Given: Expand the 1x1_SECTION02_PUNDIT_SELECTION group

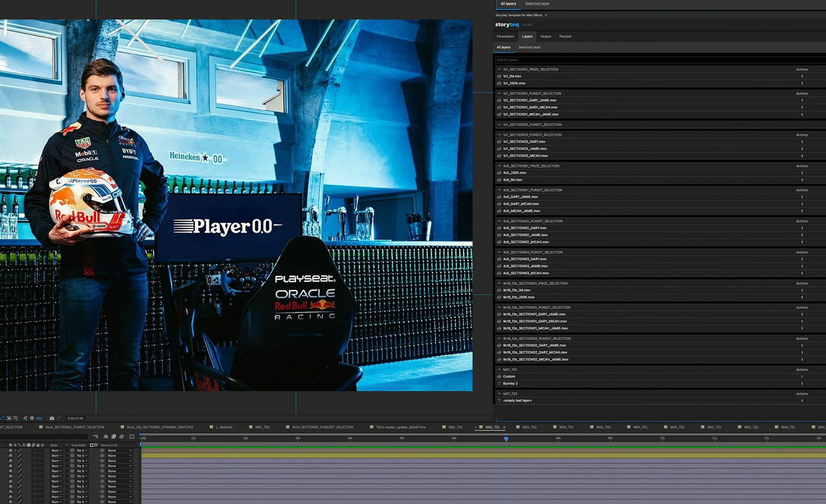Looking at the screenshot, I should [x=499, y=125].
